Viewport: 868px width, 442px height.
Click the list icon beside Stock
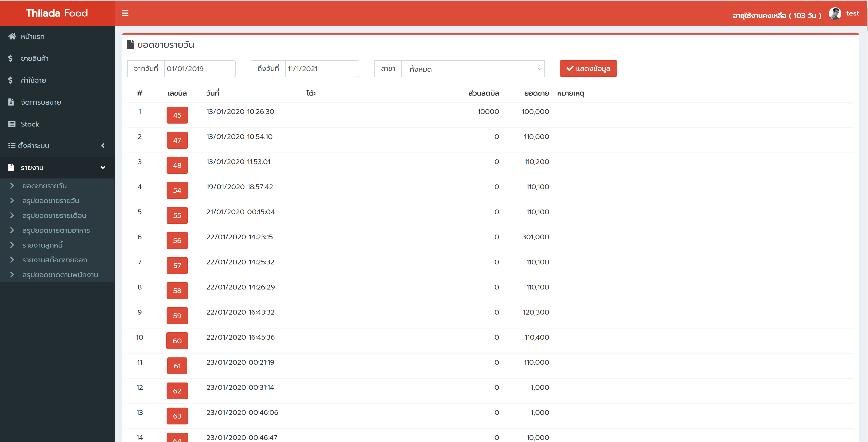(12, 124)
